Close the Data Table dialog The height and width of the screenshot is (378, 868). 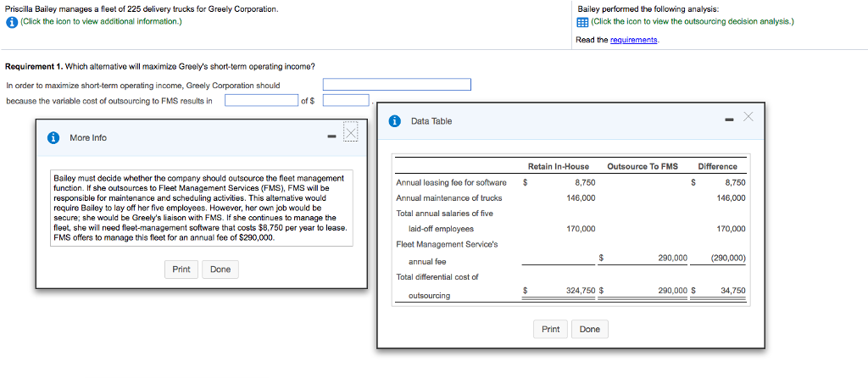coord(748,116)
